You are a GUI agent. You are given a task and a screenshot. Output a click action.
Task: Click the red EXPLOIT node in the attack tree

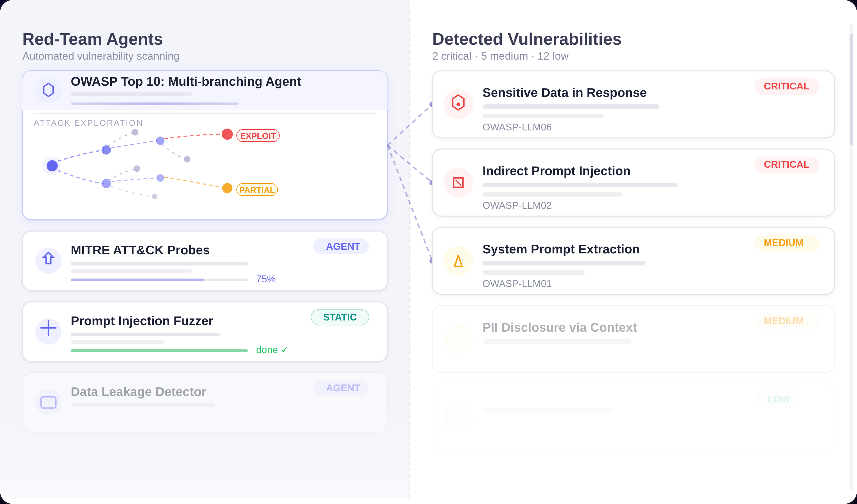(x=227, y=134)
